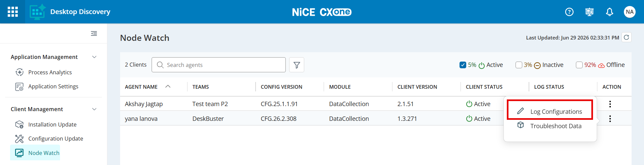Image resolution: width=644 pixels, height=165 pixels.
Task: Check the 3% Inactive checkbox
Action: click(x=519, y=65)
